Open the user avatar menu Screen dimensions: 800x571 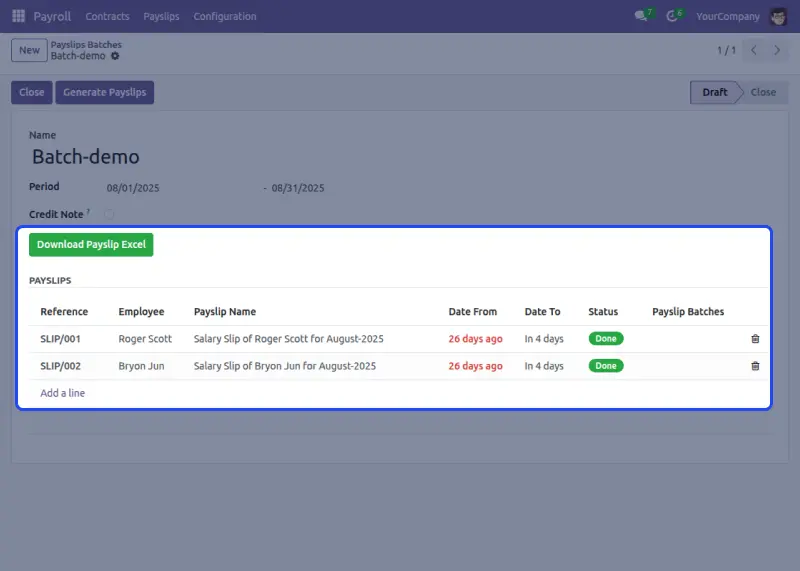point(778,16)
